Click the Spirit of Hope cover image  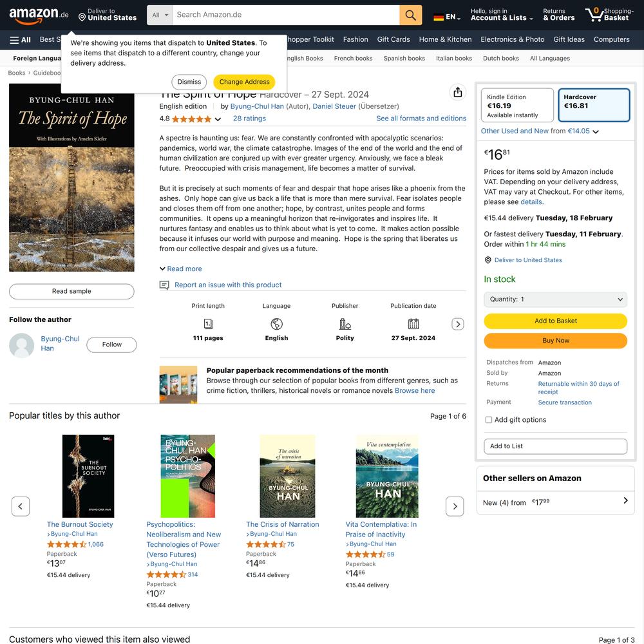pos(71,178)
